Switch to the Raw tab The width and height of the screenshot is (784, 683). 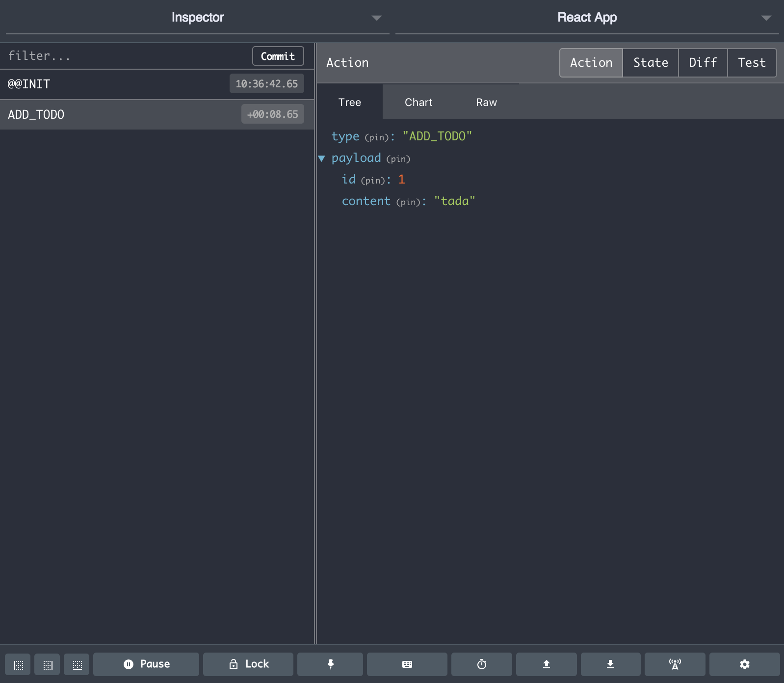486,103
